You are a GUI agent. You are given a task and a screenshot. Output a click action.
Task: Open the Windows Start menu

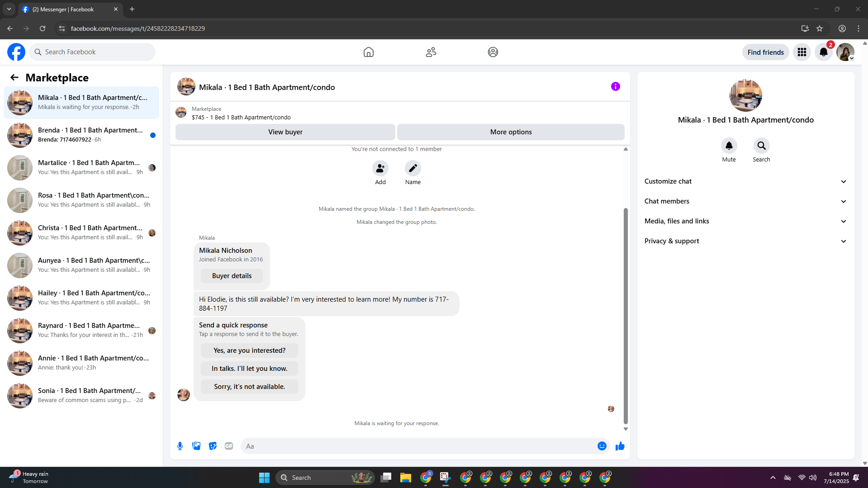coord(264,478)
